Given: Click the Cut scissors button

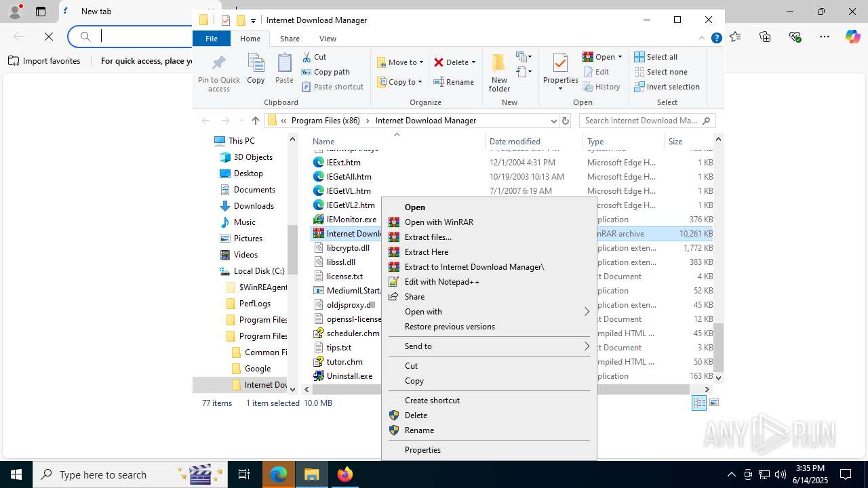Looking at the screenshot, I should 314,57.
